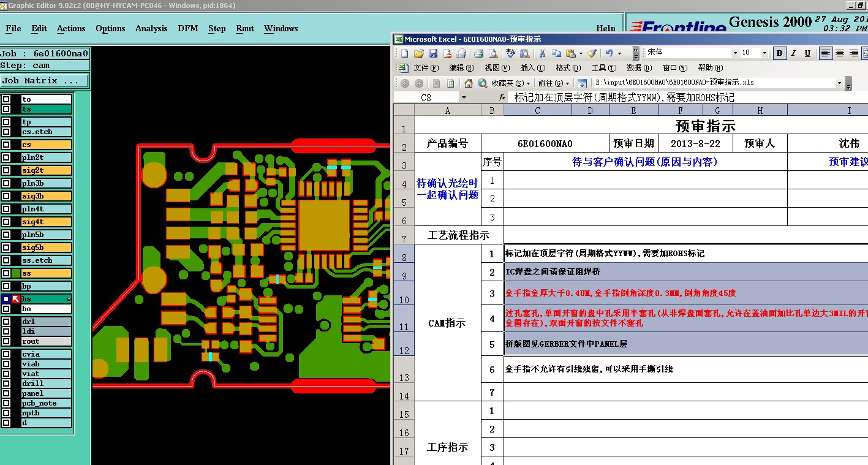This screenshot has width=868, height=465.
Task: Open the 格式 menu in Excel
Action: 567,68
